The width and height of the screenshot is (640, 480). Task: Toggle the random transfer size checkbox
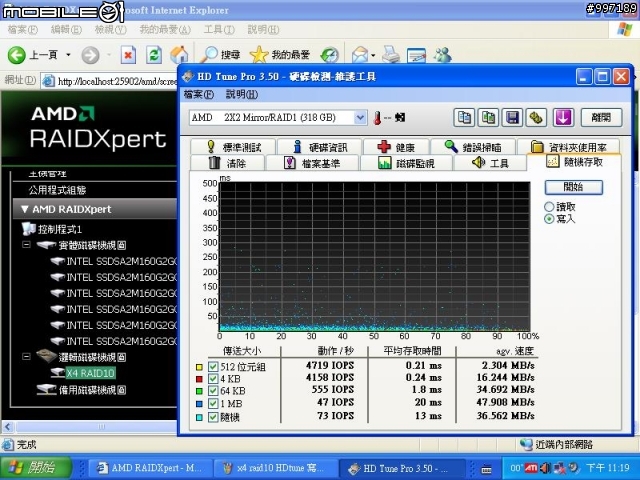point(213,417)
